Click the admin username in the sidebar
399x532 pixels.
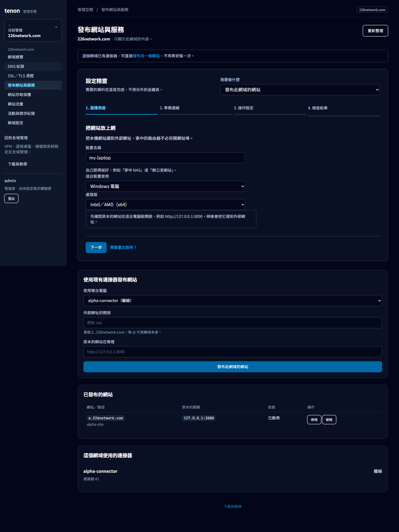pyautogui.click(x=10, y=181)
